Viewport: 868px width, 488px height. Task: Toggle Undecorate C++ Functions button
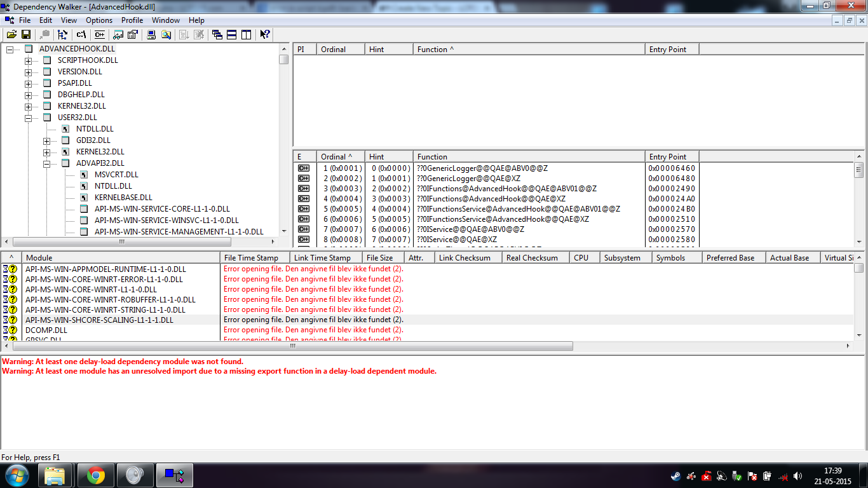coord(100,34)
